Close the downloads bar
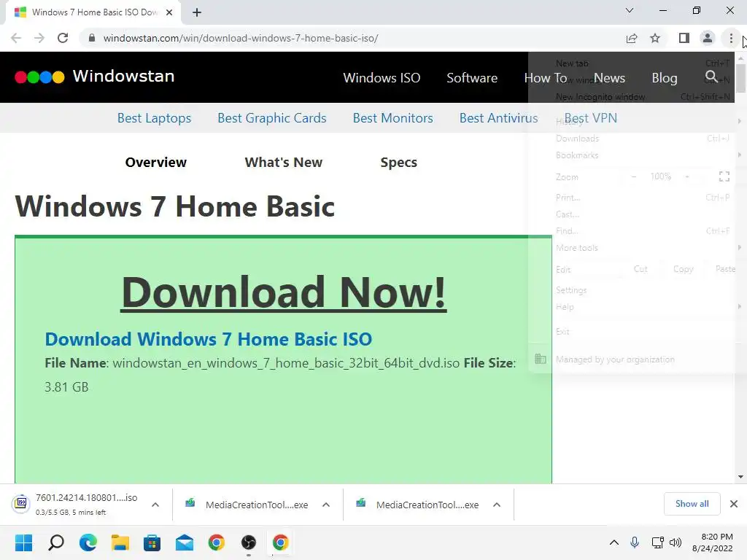Image resolution: width=747 pixels, height=560 pixels. pos(734,504)
